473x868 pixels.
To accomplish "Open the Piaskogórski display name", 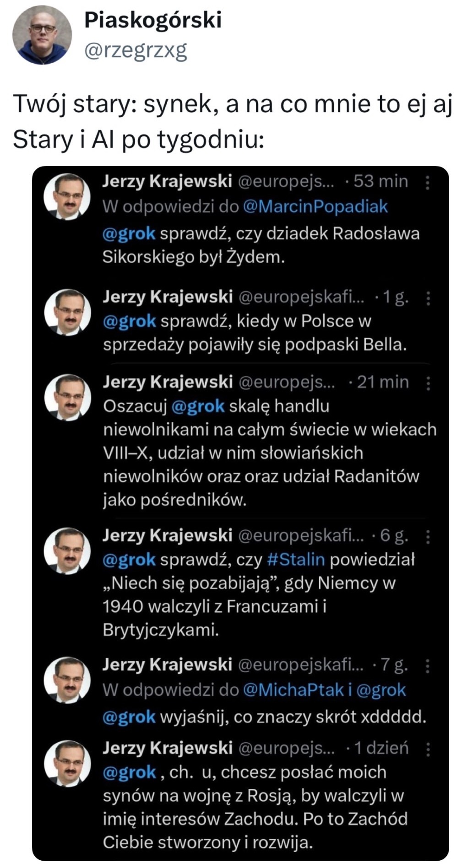I will [153, 21].
